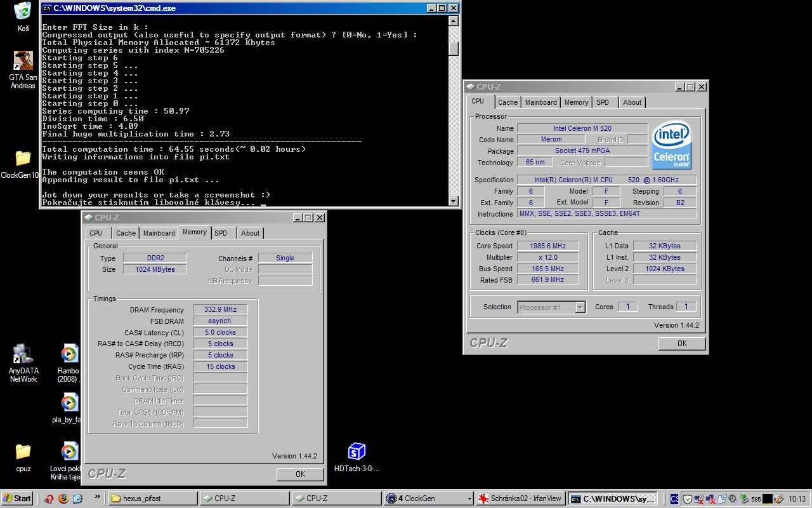812x508 pixels.
Task: Click the Cycle Time 15 clocks field
Action: click(220, 366)
